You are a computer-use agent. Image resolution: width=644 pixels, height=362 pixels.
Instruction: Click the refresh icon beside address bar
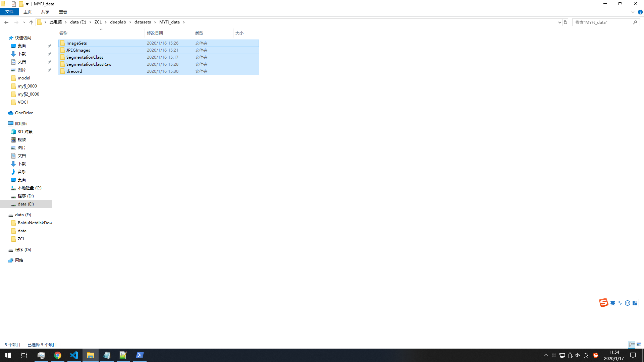(566, 22)
